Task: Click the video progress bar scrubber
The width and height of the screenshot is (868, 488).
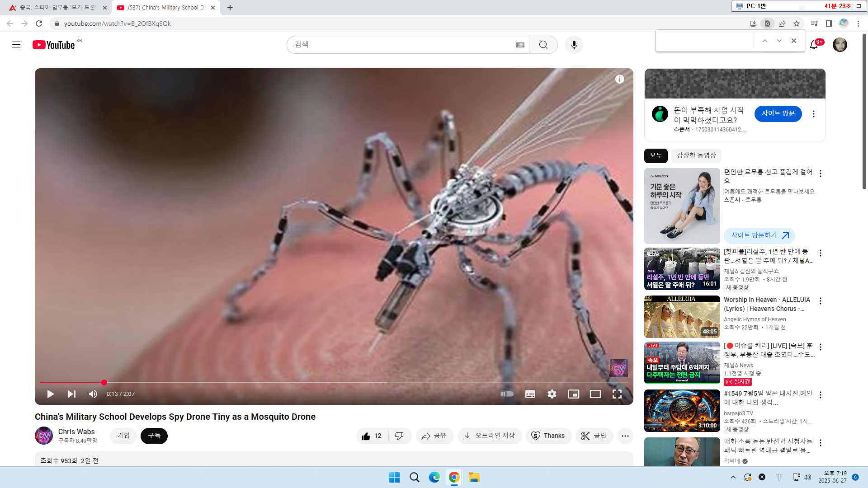Action: 104,382
